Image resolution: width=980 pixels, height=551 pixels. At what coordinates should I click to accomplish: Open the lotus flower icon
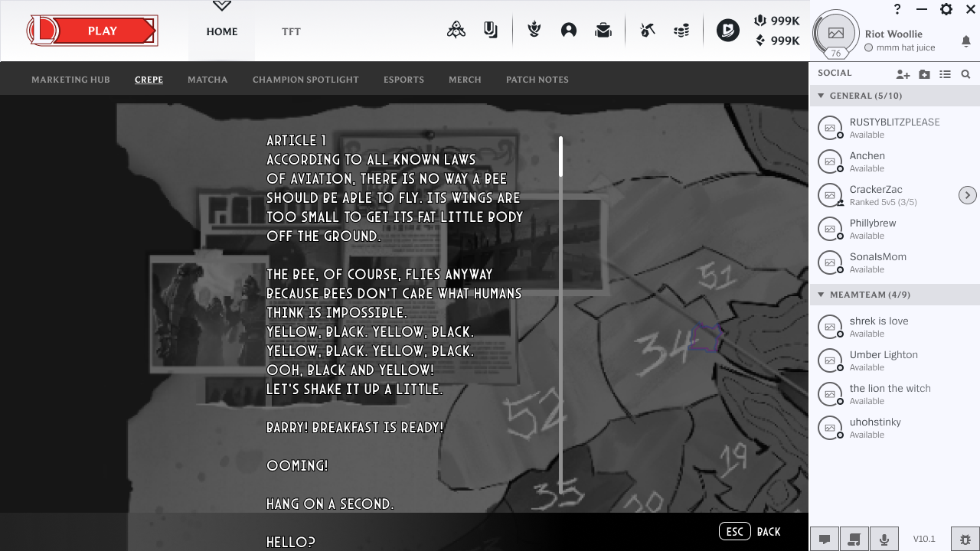pyautogui.click(x=534, y=31)
